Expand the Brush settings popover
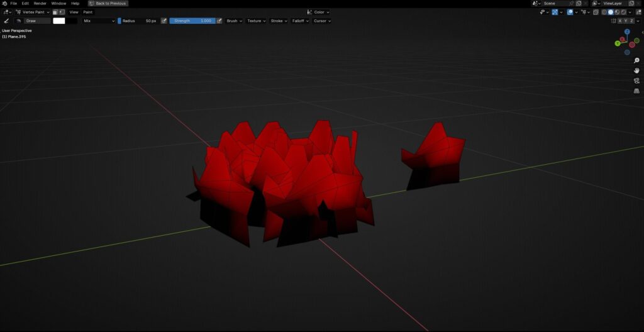 [234, 21]
